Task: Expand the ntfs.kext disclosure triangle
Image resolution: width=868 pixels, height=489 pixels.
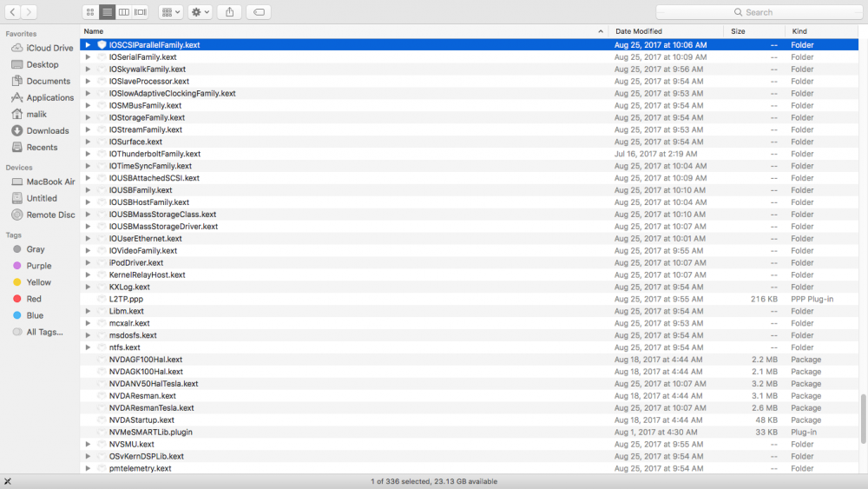Action: (88, 347)
